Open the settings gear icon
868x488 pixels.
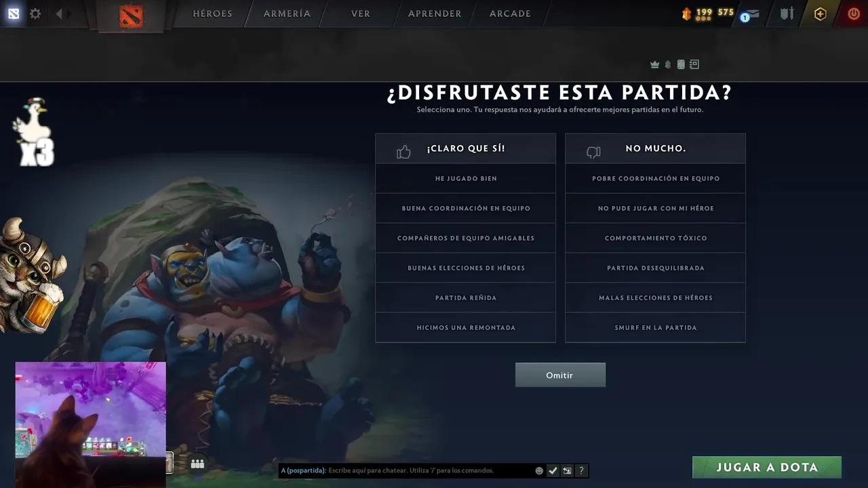click(35, 14)
